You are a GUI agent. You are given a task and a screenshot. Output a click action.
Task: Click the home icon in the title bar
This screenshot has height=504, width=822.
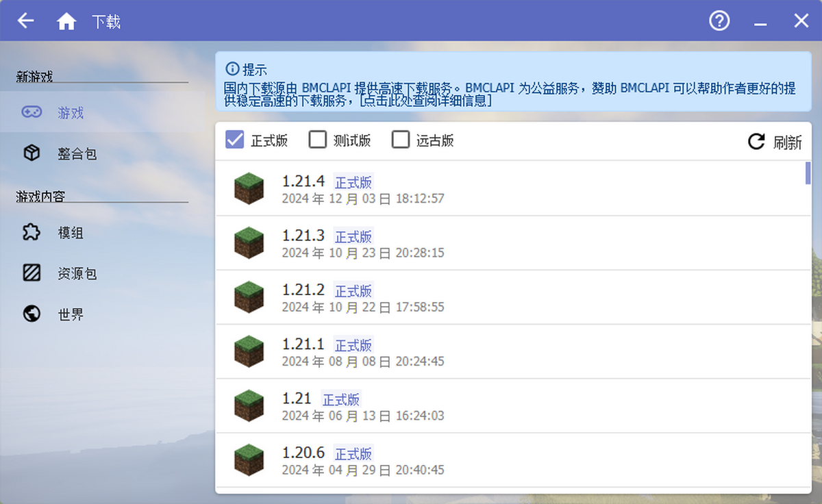click(66, 21)
